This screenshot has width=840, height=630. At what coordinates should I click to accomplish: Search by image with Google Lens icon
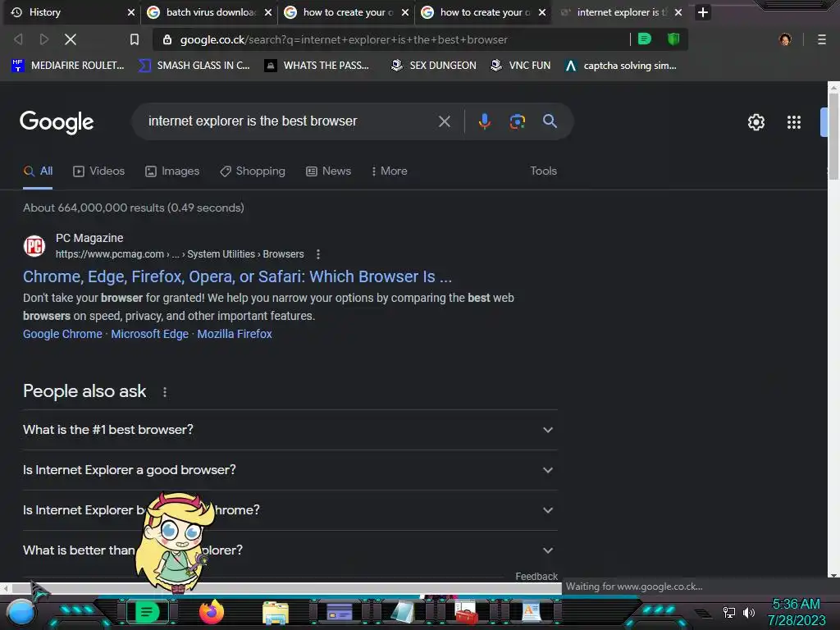tap(517, 121)
